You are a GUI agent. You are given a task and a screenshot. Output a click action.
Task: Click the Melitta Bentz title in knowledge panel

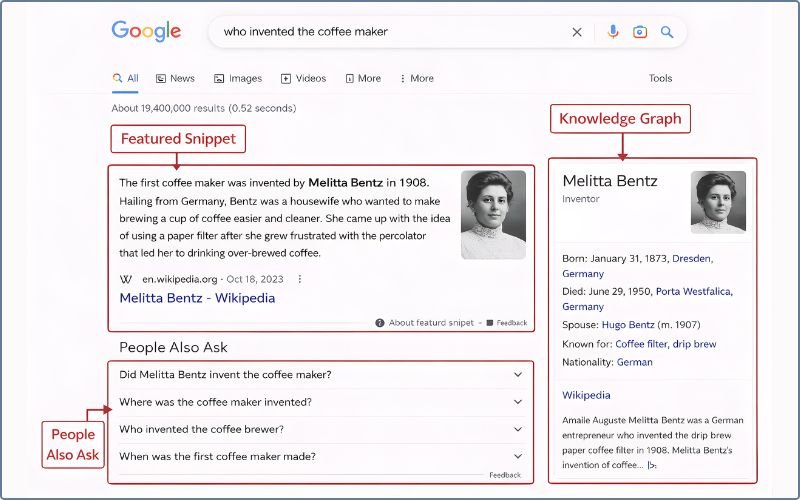coord(610,181)
